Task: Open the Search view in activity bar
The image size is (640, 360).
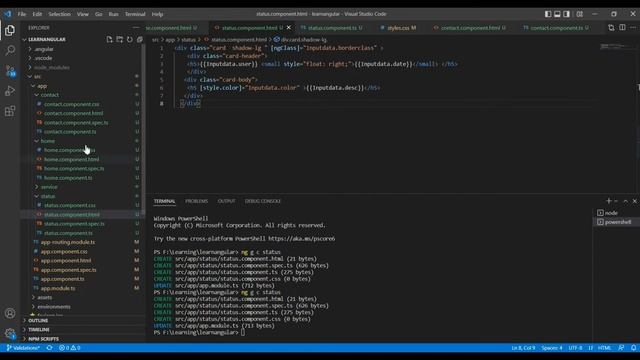Action: [10, 51]
